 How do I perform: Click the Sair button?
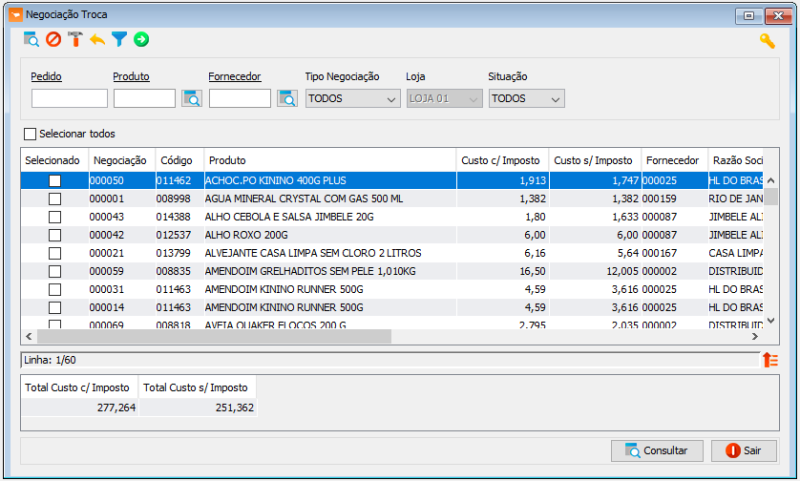point(744,451)
